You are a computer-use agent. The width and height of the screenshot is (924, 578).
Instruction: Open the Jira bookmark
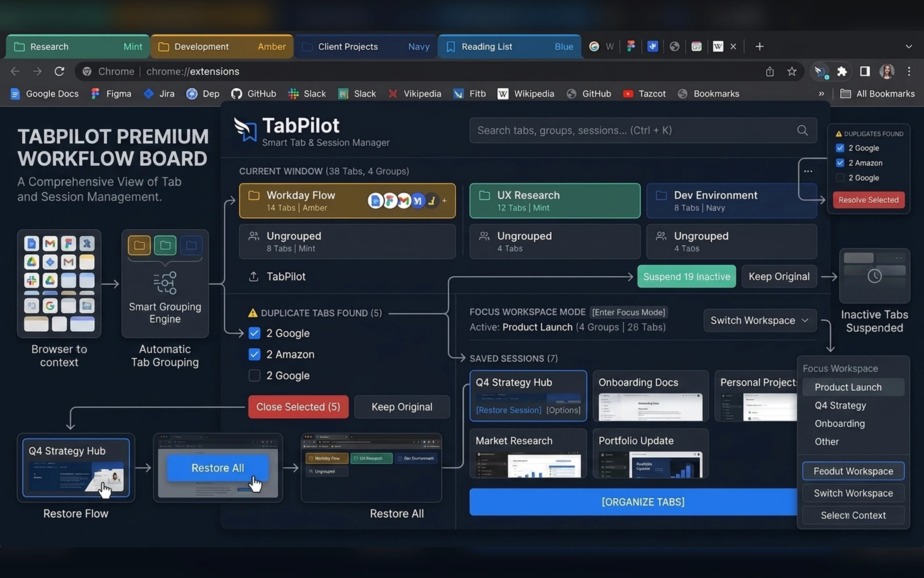pyautogui.click(x=159, y=94)
